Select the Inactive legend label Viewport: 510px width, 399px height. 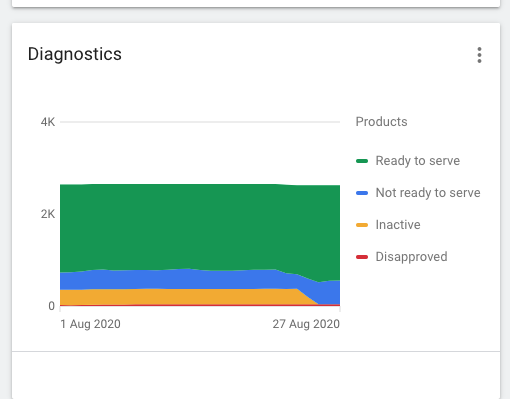pyautogui.click(x=398, y=225)
